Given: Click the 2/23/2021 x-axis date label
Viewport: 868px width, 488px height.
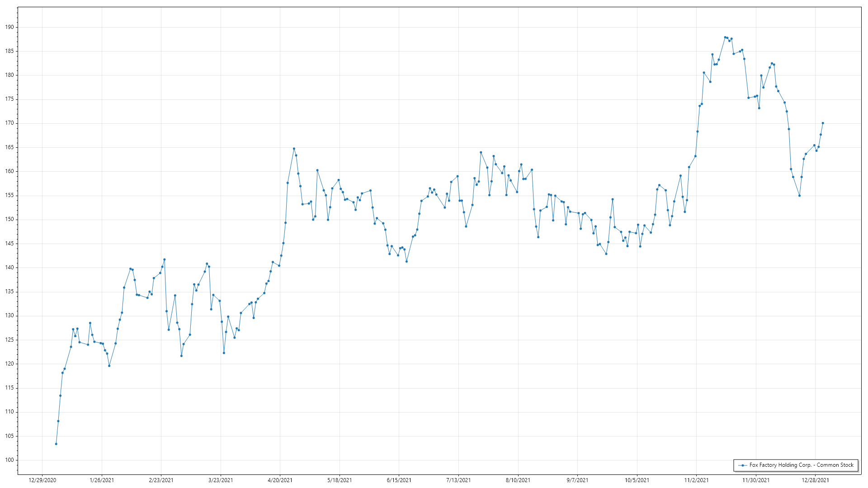Looking at the screenshot, I should pyautogui.click(x=161, y=480).
